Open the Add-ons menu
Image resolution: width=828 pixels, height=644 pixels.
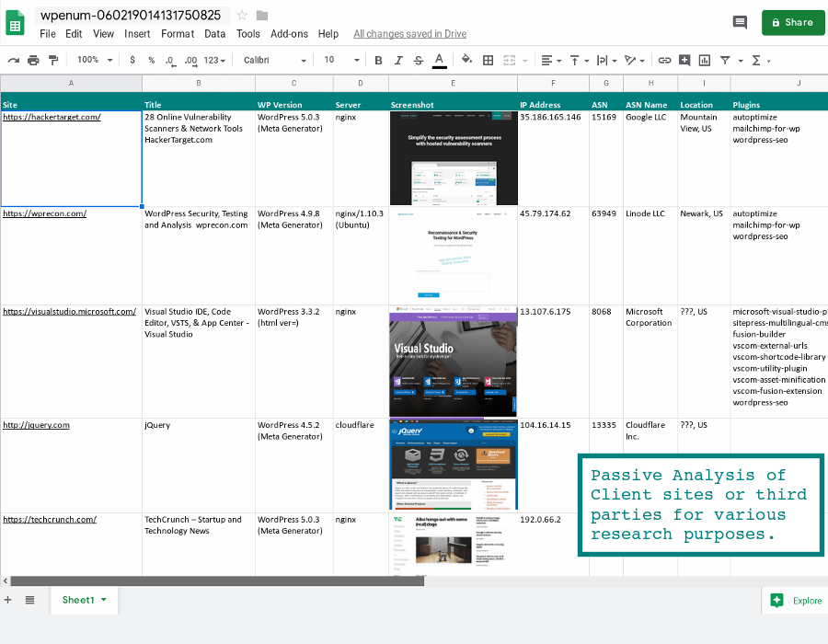[x=289, y=34]
